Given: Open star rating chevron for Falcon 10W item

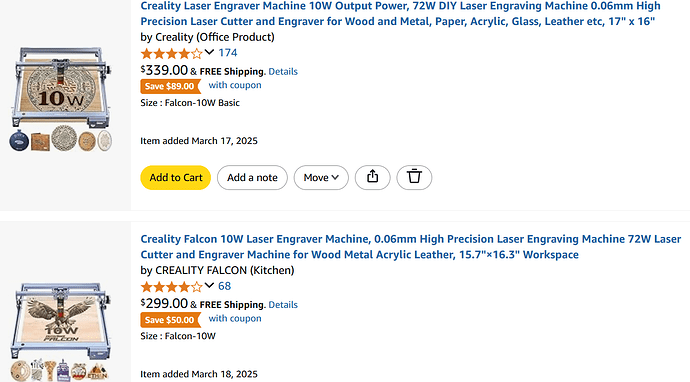Looking at the screenshot, I should pyautogui.click(x=209, y=286).
